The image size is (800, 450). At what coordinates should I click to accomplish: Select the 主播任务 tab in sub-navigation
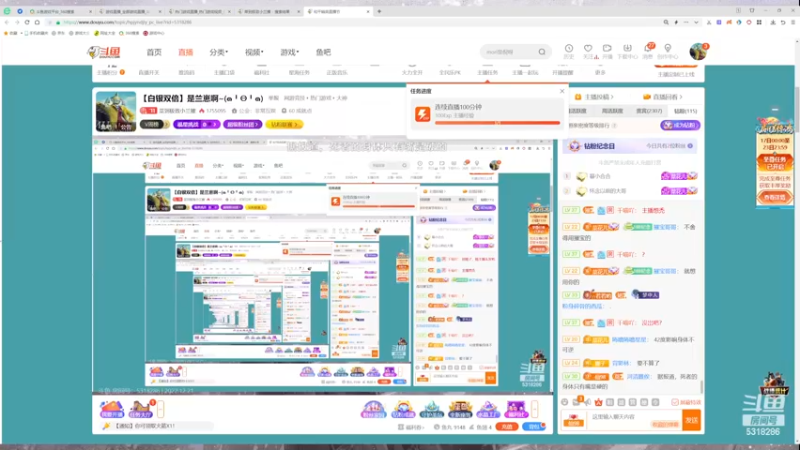pos(487,72)
